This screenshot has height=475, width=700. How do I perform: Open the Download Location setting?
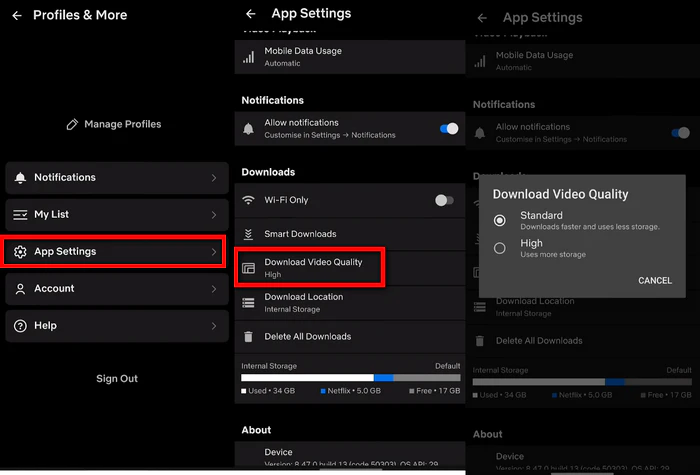[350, 303]
